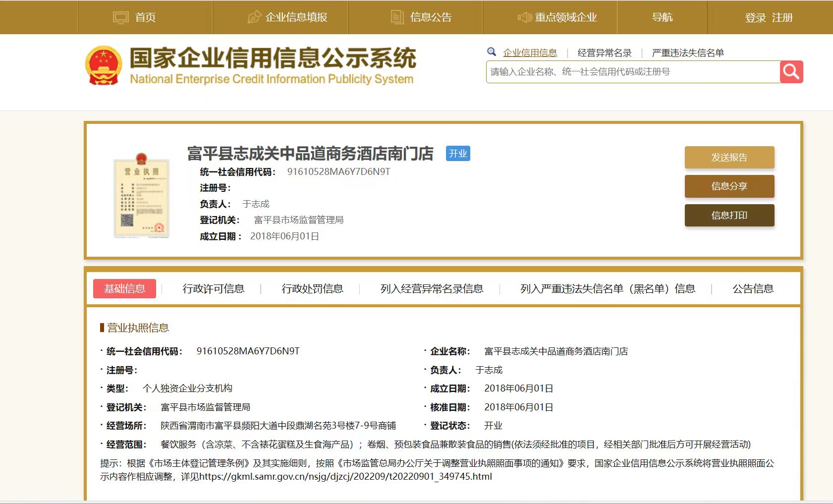
Task: Click the 注册 register link
Action: pos(782,18)
